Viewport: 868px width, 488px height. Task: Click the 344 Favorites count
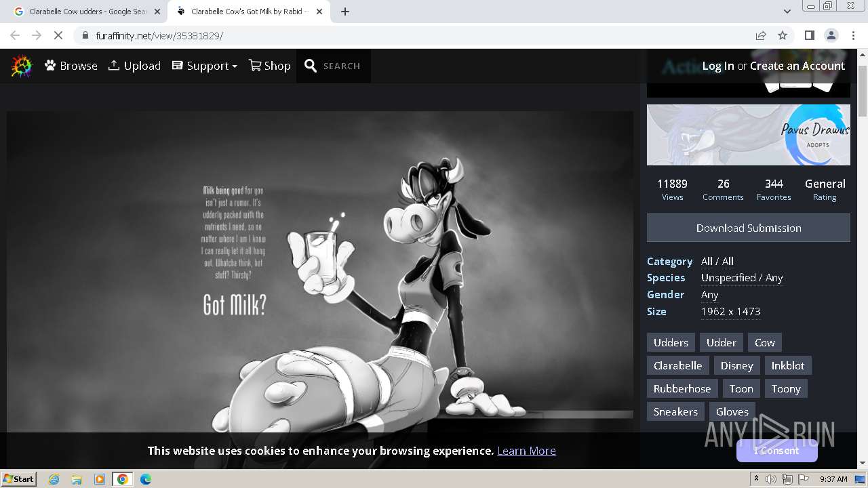[x=774, y=189]
